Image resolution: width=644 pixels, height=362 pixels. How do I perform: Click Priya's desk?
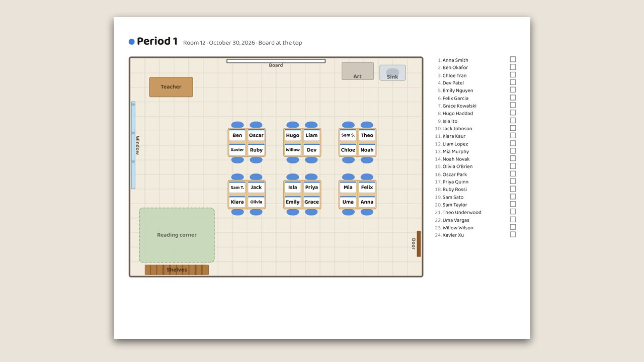(311, 188)
